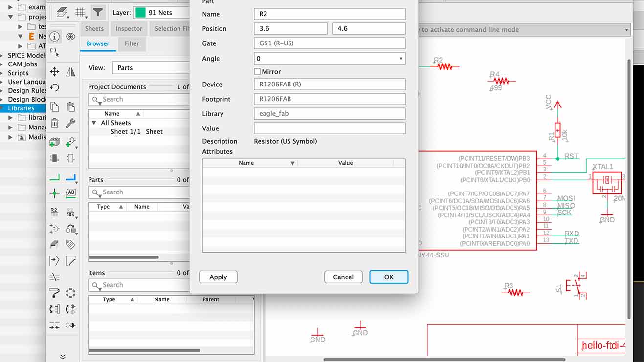644x362 pixels.
Task: Select the Mirror tool
Action: coord(71,72)
